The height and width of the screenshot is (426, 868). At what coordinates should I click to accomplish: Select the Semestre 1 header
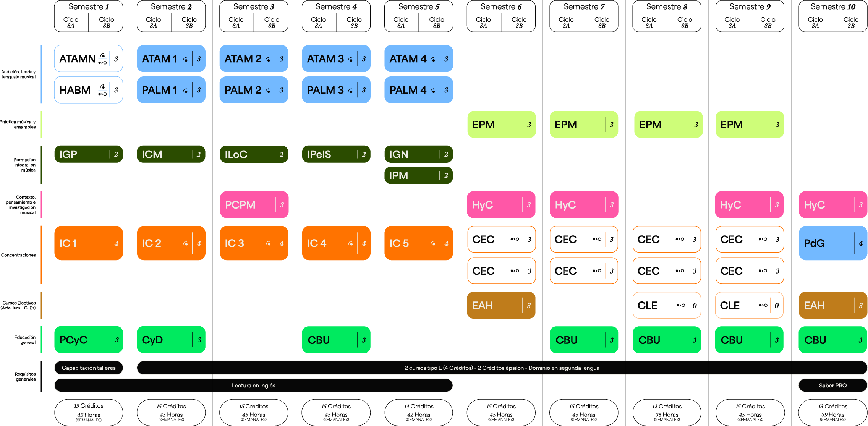click(x=89, y=6)
